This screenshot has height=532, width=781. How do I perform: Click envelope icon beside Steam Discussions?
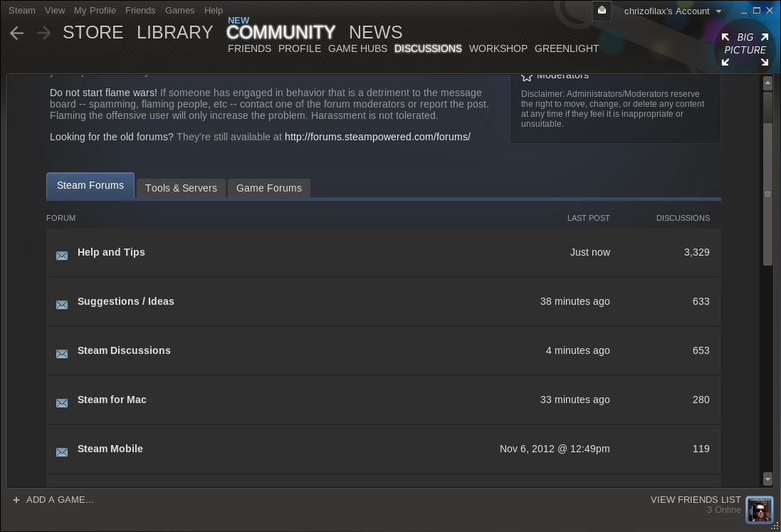(62, 354)
